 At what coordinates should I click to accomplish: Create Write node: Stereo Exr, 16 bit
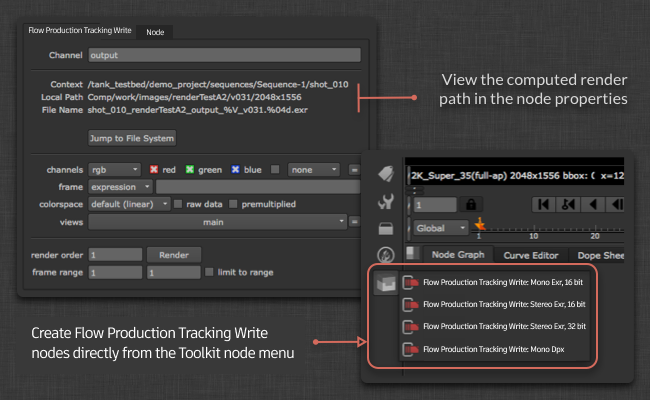click(504, 304)
